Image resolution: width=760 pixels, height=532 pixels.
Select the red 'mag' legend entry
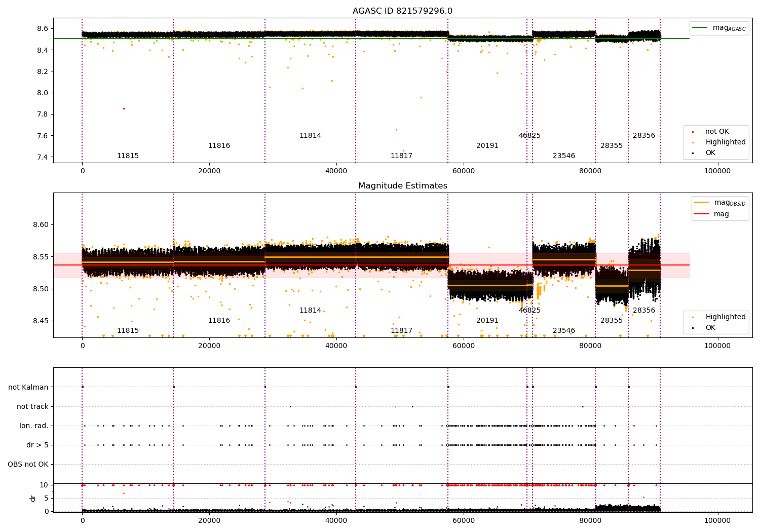pyautogui.click(x=712, y=214)
